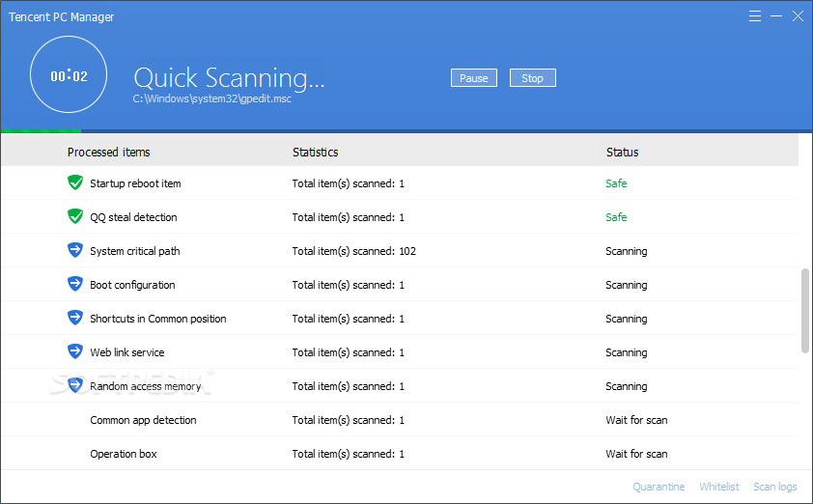Viewport: 813px width, 504px height.
Task: Open the Quarantine link
Action: coord(659,487)
